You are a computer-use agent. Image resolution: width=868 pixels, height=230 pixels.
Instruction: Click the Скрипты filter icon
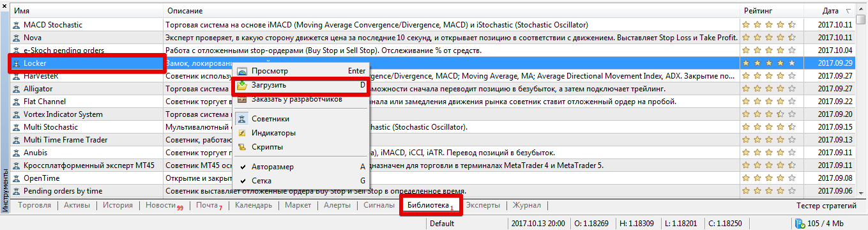pos(242,147)
